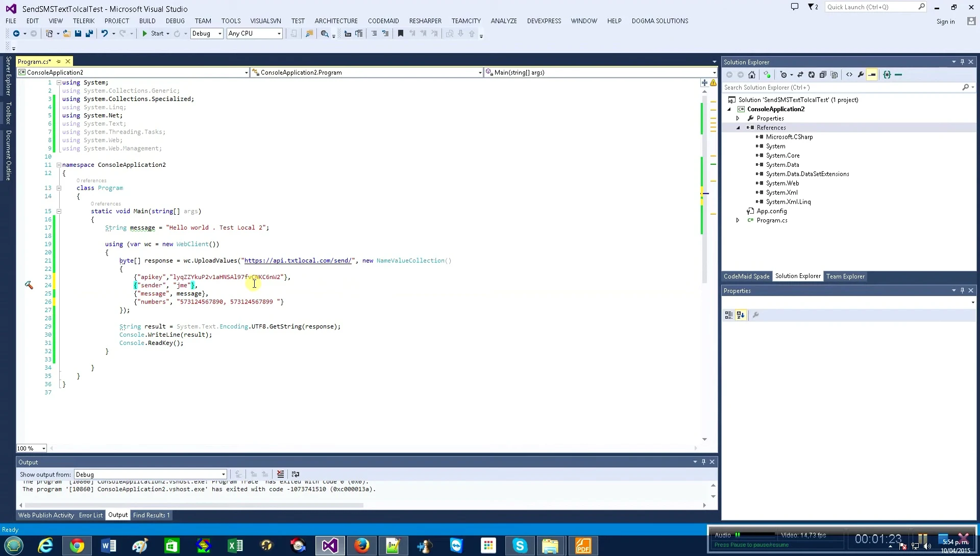Open the Start button dropdown arrow

point(168,34)
